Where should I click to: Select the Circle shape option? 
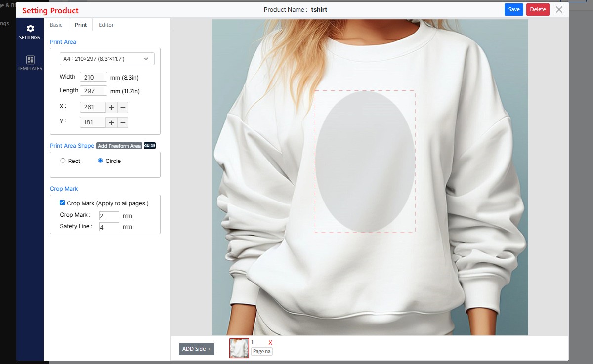pyautogui.click(x=100, y=161)
